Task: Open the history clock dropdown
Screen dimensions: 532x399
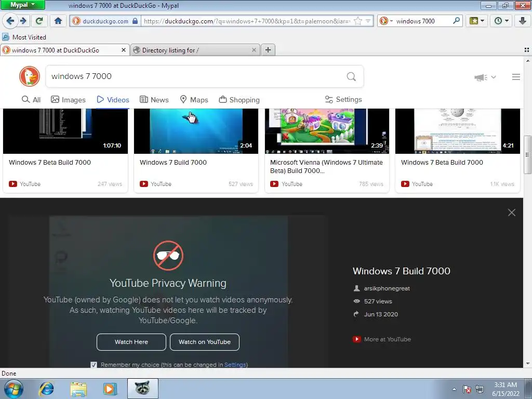Action: click(501, 21)
